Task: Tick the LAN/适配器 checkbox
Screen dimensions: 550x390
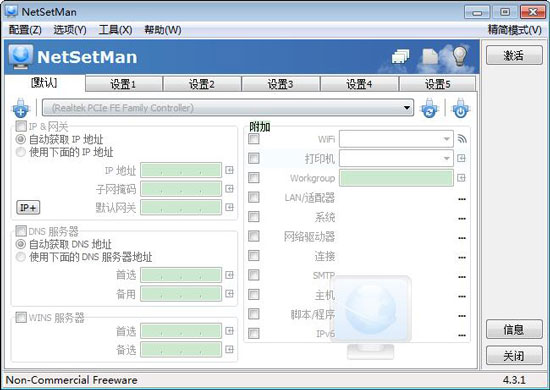Action: (254, 197)
